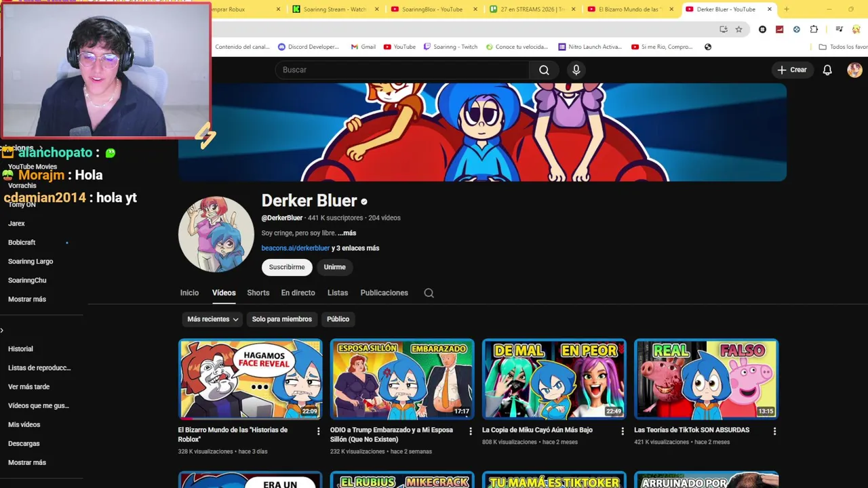The image size is (868, 488).
Task: Click the black round extension icon
Action: tap(763, 29)
